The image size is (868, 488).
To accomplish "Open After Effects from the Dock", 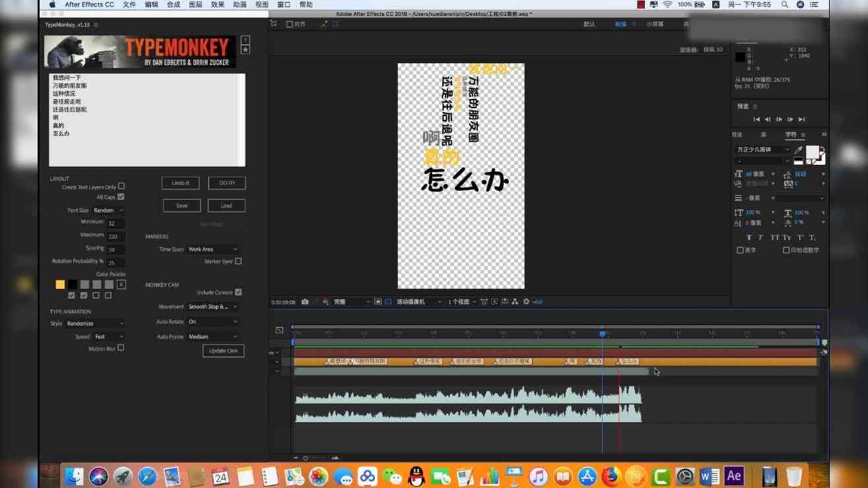I will [x=733, y=475].
